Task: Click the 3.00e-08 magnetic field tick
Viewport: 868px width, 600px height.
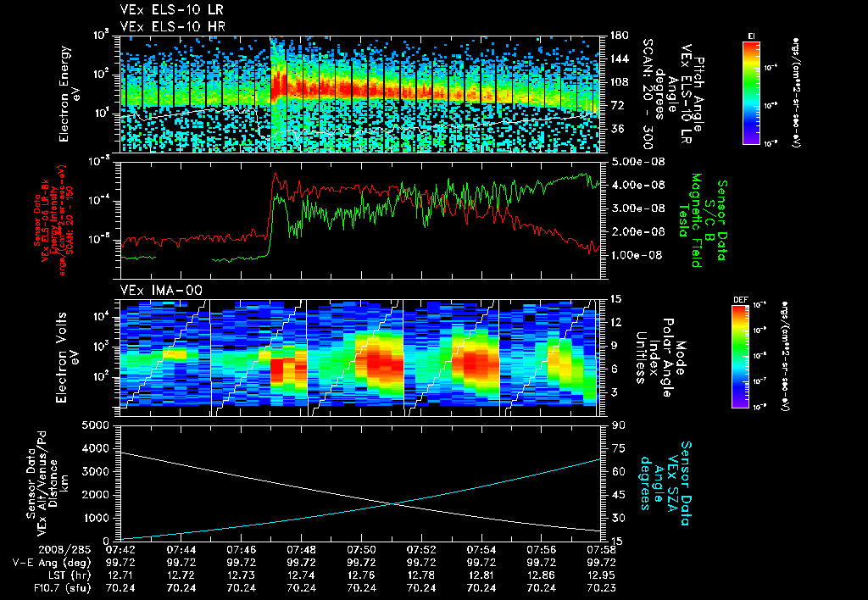Action: click(x=637, y=208)
